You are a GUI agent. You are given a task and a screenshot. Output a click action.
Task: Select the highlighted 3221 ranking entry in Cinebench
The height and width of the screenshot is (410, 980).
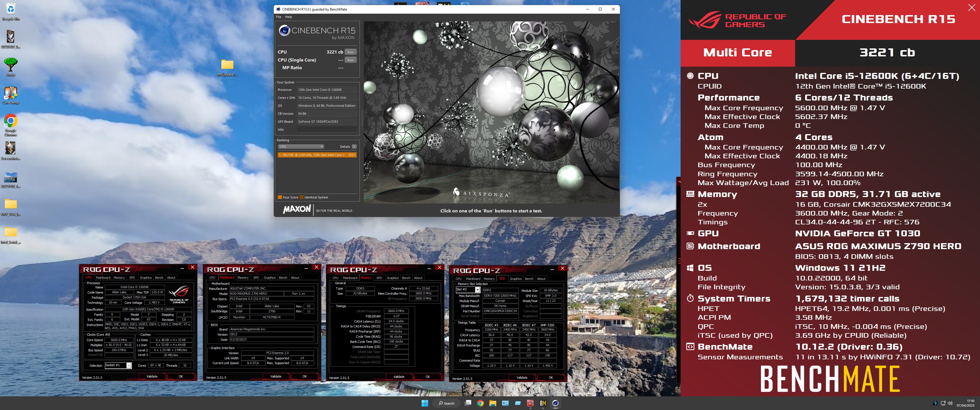tap(317, 155)
